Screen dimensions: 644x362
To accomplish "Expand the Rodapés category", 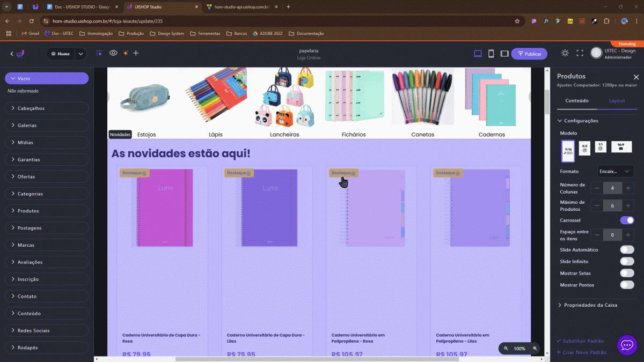I will click(x=47, y=348).
